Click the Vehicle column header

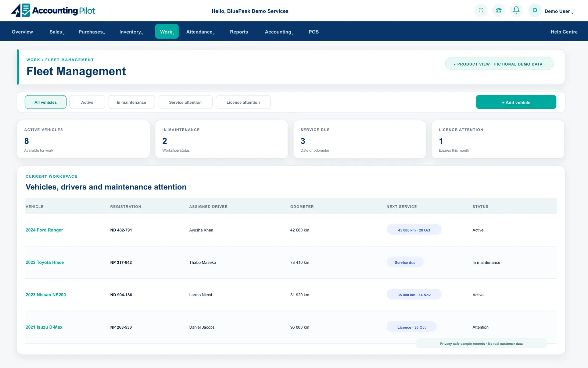[35, 207]
